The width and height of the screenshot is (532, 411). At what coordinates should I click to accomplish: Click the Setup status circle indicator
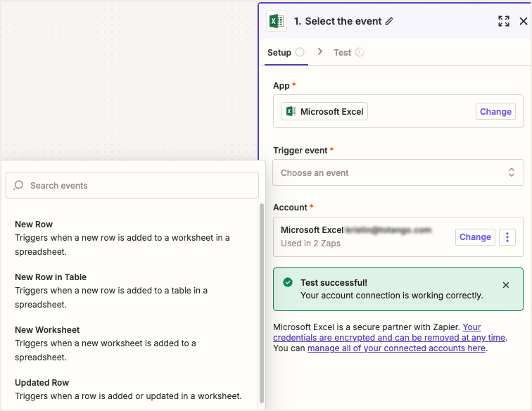click(300, 52)
